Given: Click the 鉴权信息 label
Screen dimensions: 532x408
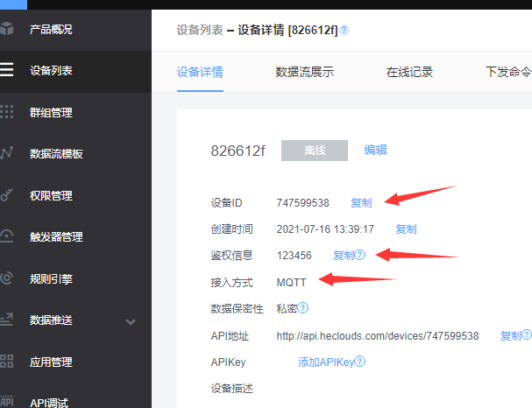Looking at the screenshot, I should (x=231, y=255).
